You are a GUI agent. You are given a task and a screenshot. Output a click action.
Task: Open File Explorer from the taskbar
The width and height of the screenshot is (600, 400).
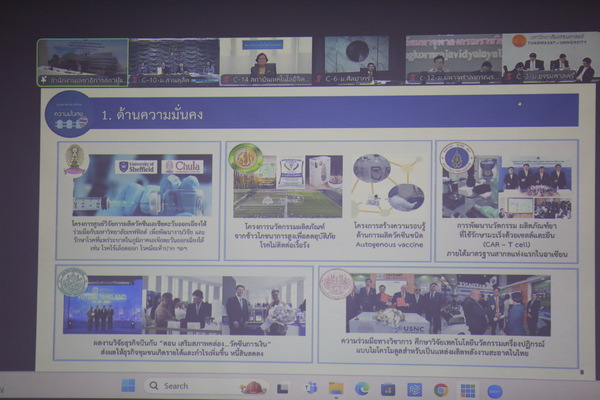[x=336, y=389]
